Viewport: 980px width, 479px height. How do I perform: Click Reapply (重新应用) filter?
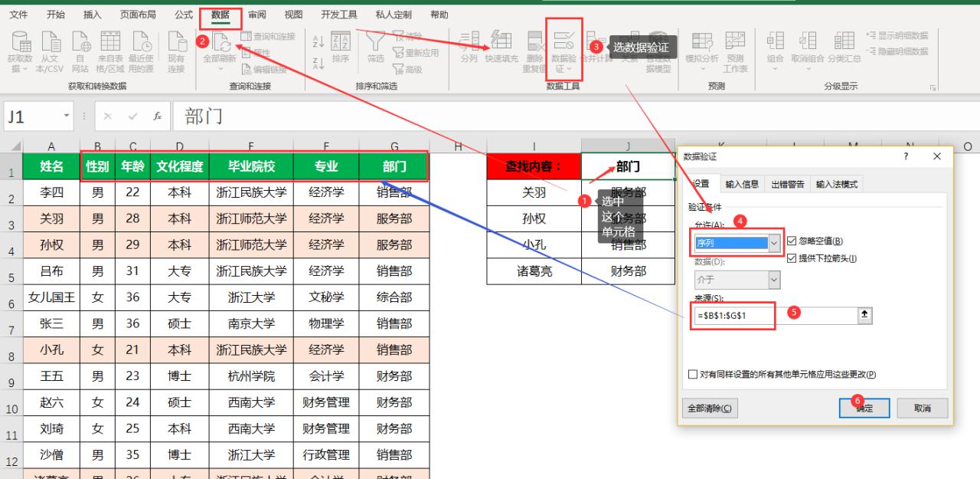[416, 53]
